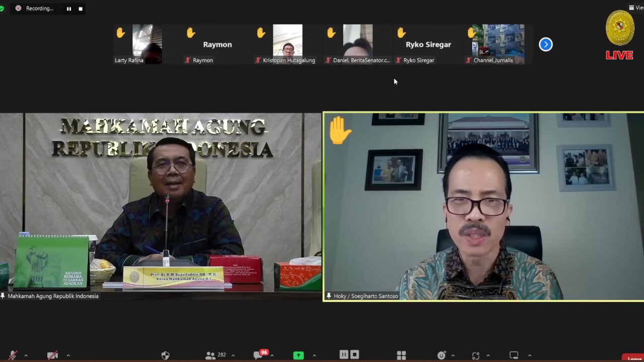
Task: Expand the microphone audio options
Action: pos(25,355)
